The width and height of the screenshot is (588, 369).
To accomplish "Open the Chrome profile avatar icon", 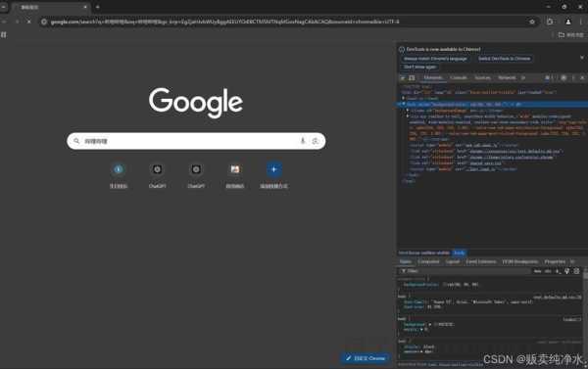I will click(x=568, y=22).
